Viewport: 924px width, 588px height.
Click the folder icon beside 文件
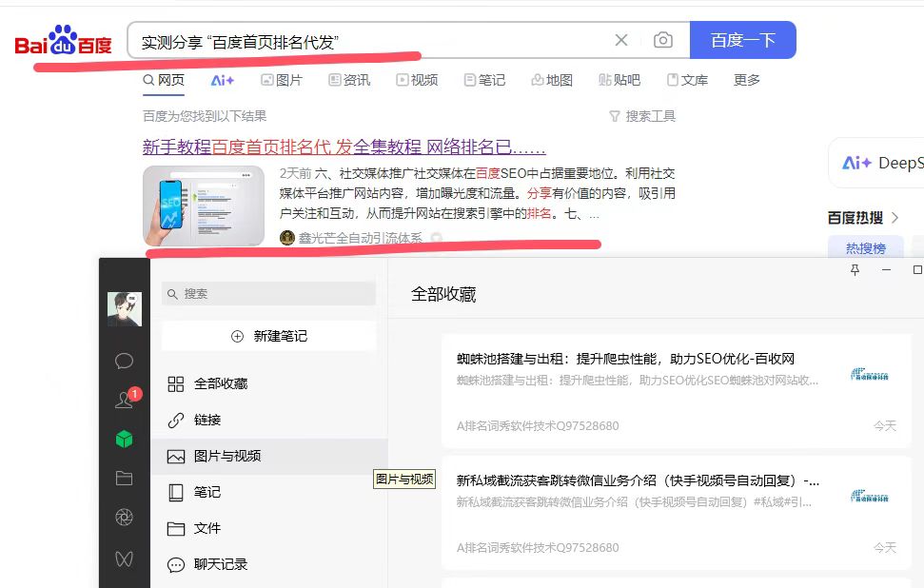click(176, 528)
